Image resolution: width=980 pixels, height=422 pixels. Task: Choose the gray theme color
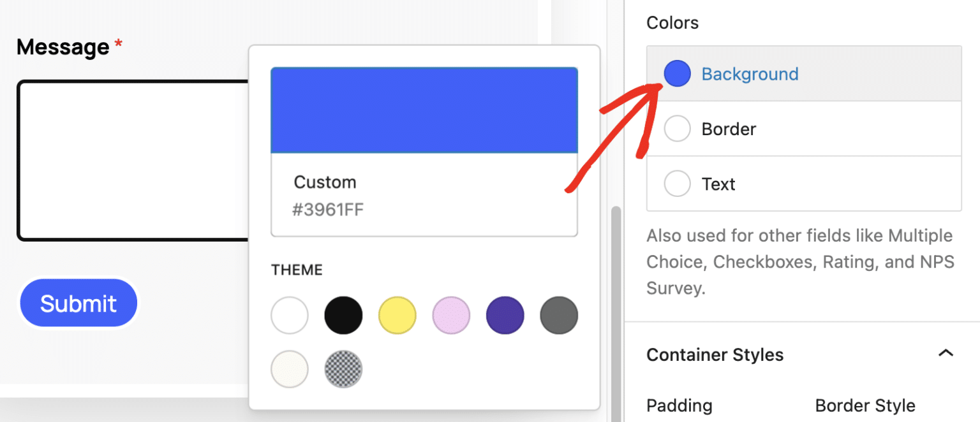(558, 315)
